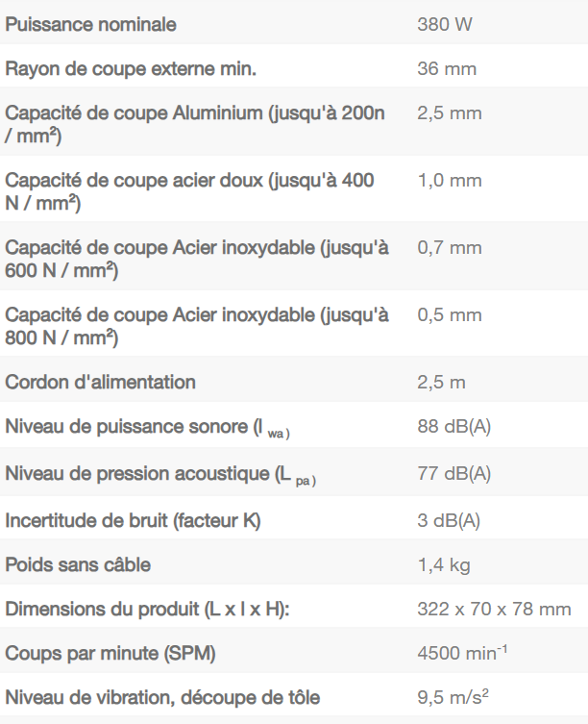Select the 0,5 mm value
588x724 pixels.
pos(449,314)
